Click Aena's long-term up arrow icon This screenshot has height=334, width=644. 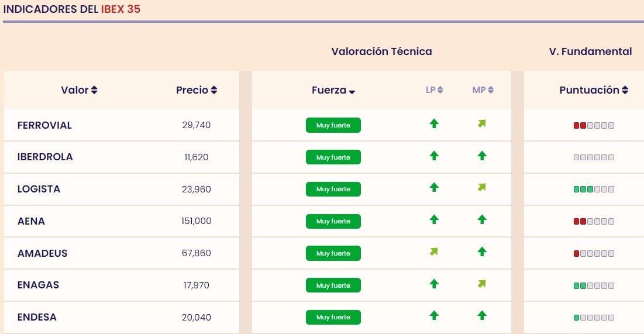[x=434, y=219]
